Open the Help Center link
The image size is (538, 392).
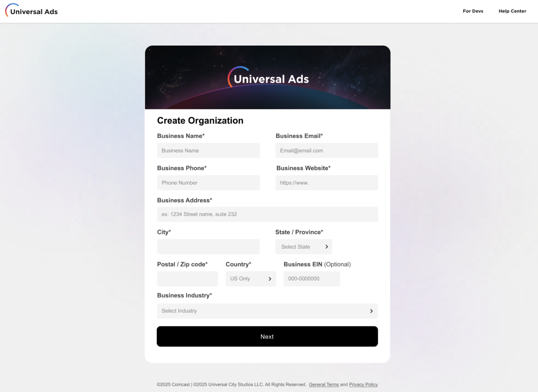(x=512, y=11)
